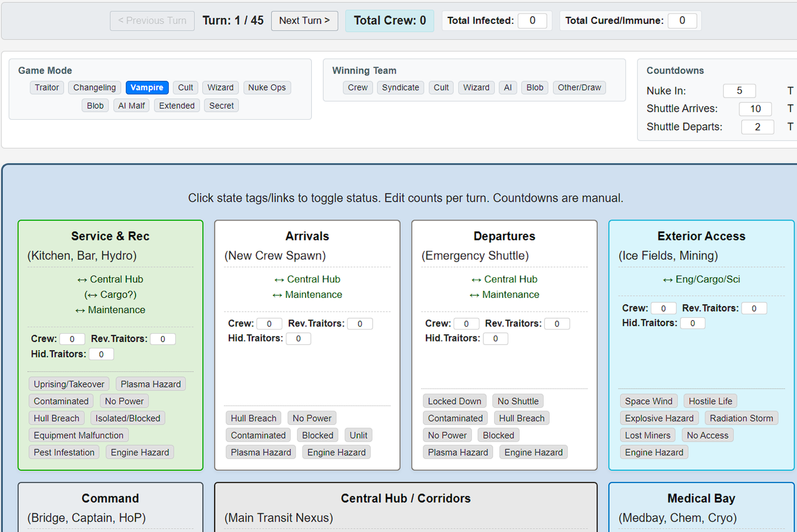Toggle Lost Miners tag
Image resolution: width=797 pixels, height=532 pixels.
[648, 435]
